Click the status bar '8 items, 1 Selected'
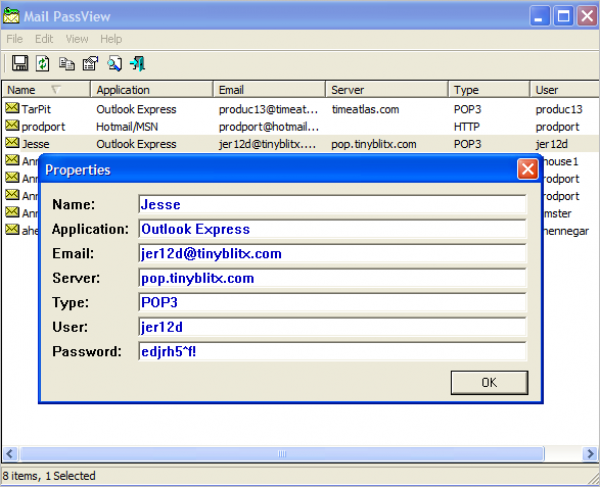 (x=49, y=476)
